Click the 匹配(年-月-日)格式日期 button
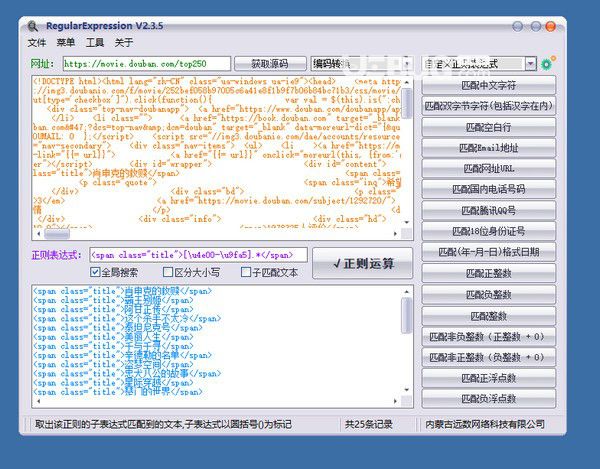The height and width of the screenshot is (469, 600). (x=489, y=252)
